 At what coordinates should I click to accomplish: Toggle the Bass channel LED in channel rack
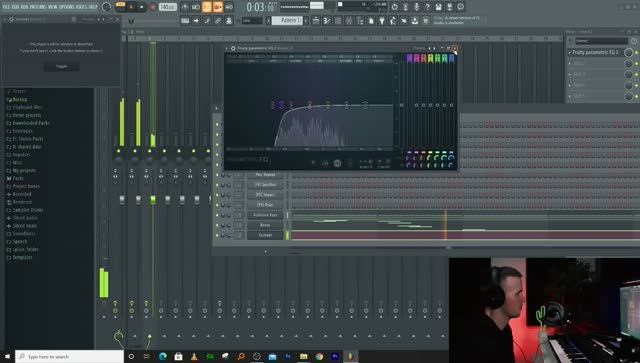pyautogui.click(x=217, y=225)
